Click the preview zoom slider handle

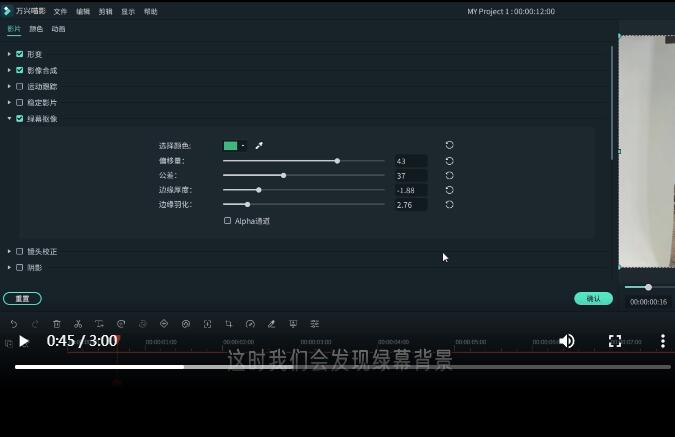[648, 287]
